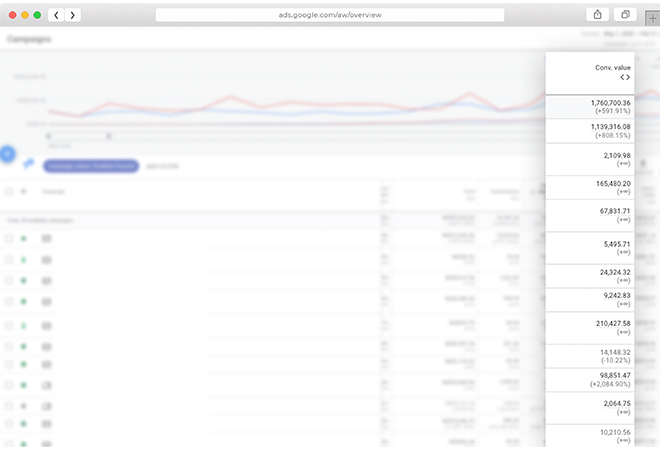Click the Campaigns page heading

pos(29,39)
